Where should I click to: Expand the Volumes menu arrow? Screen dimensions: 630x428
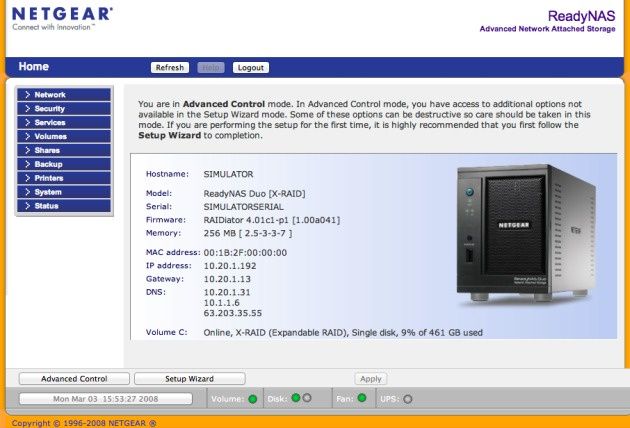(x=27, y=136)
